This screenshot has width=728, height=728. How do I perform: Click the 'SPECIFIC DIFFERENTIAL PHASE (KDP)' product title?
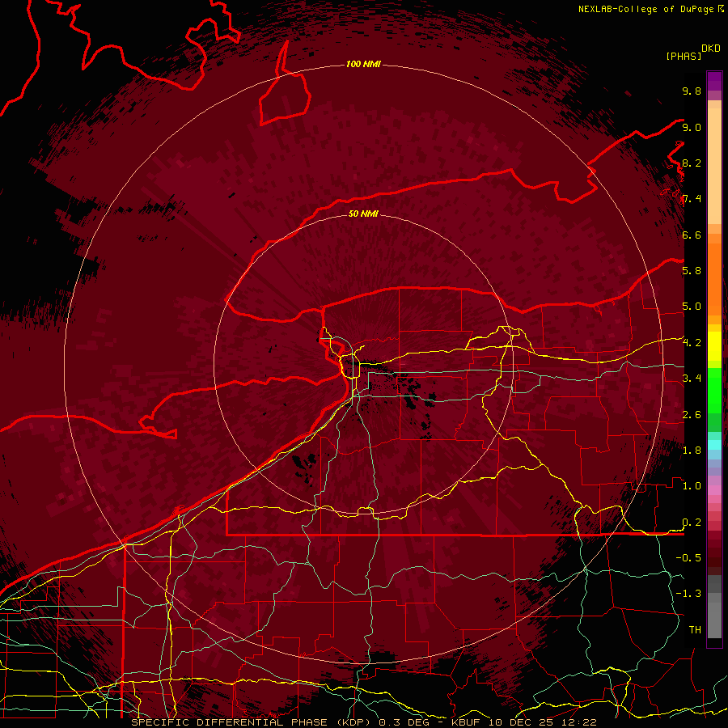252,722
